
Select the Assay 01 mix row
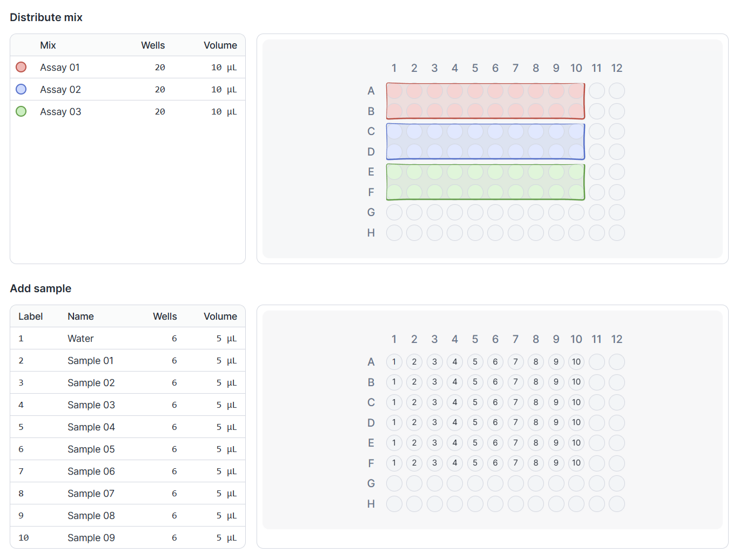click(127, 68)
